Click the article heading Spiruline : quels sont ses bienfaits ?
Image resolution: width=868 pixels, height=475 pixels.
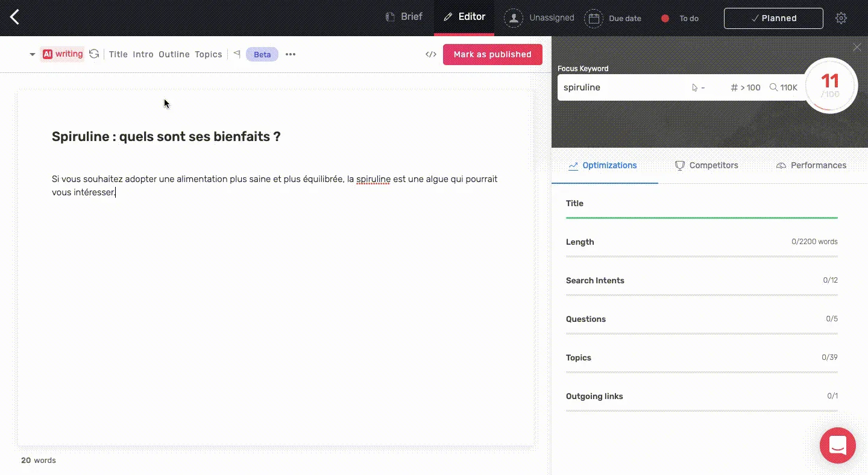point(166,136)
